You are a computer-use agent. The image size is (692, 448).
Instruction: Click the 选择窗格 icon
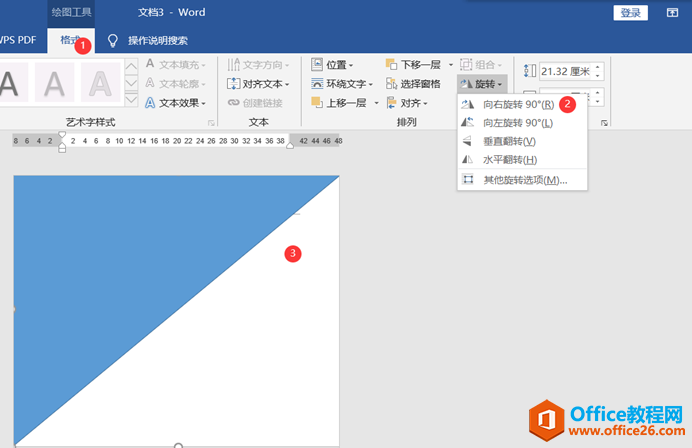[x=391, y=83]
